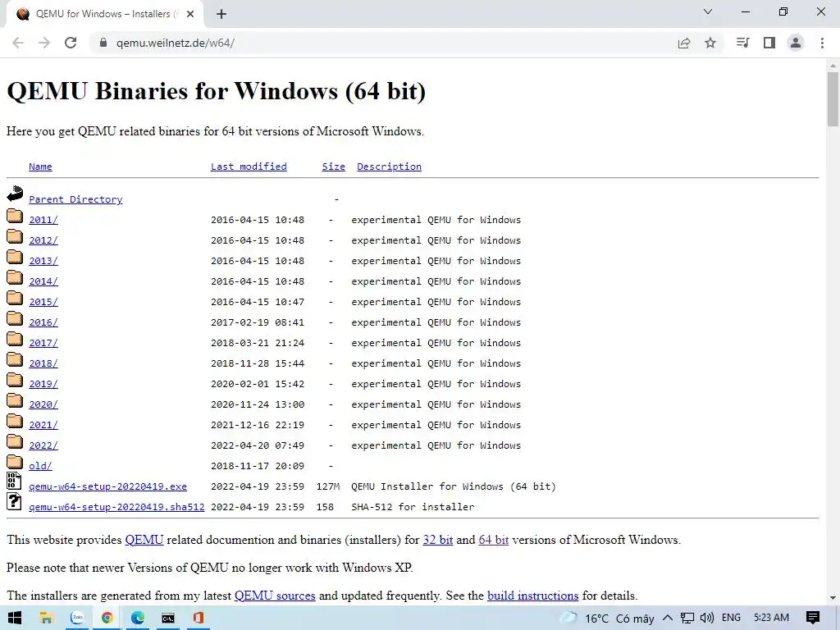
Task: Bookmark this page with star icon
Action: (x=710, y=43)
